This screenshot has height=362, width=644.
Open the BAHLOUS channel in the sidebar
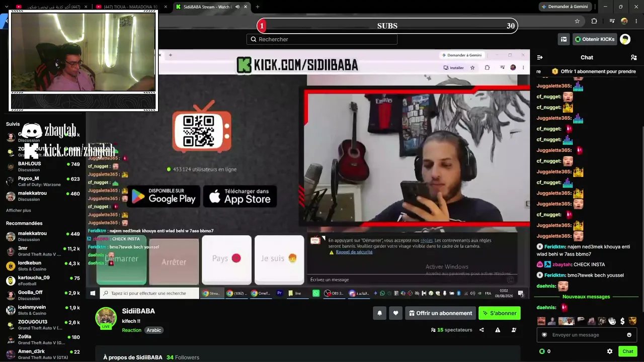(x=43, y=166)
